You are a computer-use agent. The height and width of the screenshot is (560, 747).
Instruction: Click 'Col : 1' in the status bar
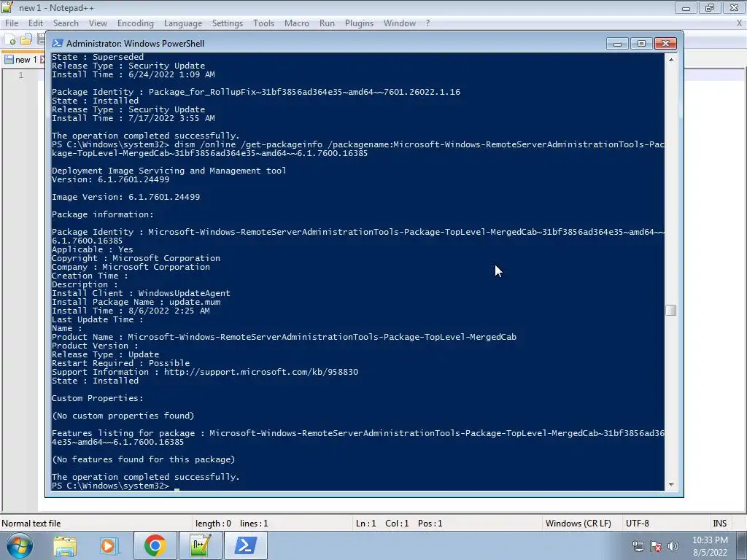(397, 524)
